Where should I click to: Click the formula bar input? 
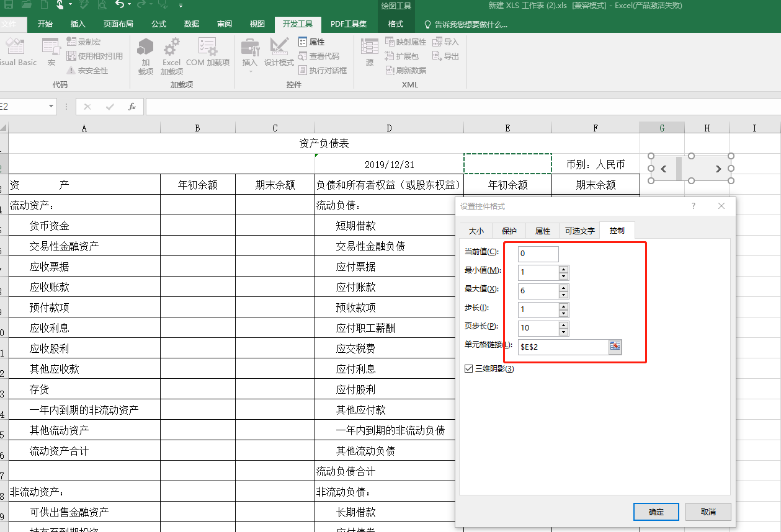(x=463, y=107)
